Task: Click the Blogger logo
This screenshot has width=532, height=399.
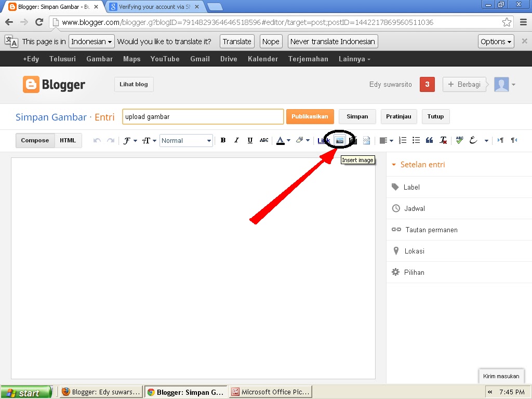Action: pos(54,85)
